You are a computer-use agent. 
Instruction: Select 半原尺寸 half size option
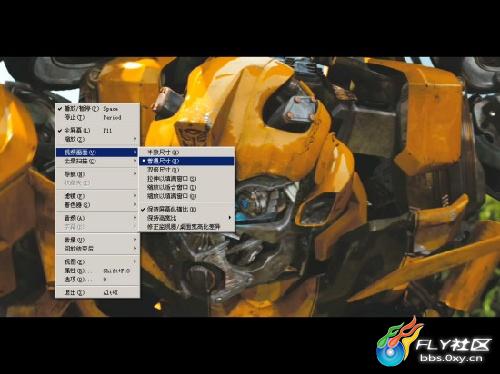click(187, 152)
